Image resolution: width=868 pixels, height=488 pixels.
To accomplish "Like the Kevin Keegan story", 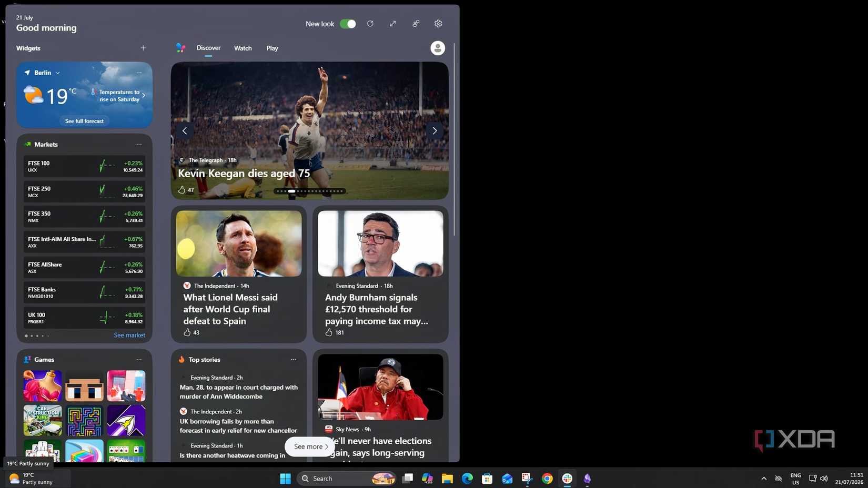I will click(x=182, y=190).
